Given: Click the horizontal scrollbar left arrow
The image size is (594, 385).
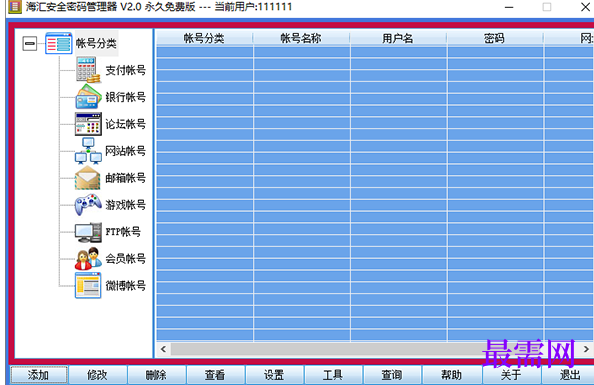Looking at the screenshot, I should (x=163, y=349).
